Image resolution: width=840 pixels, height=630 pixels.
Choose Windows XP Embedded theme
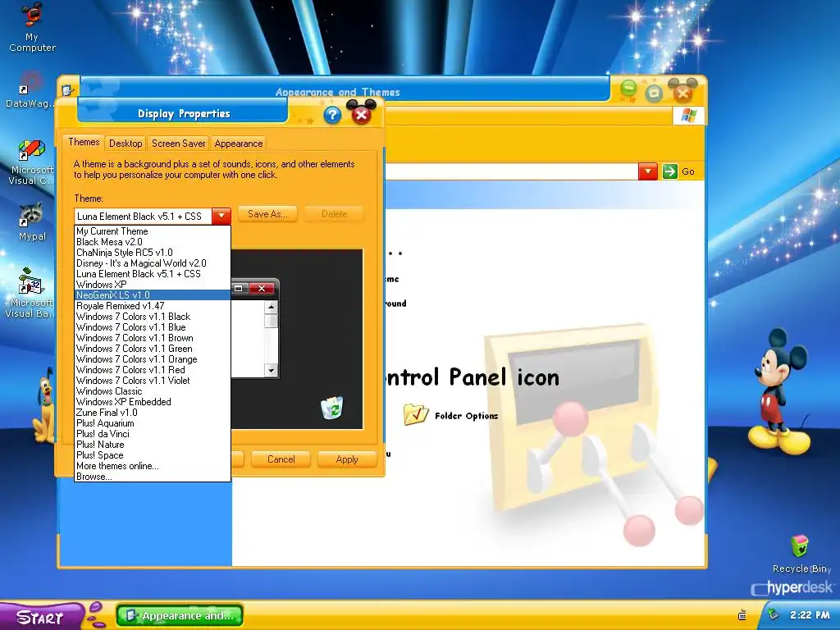pyautogui.click(x=153, y=402)
